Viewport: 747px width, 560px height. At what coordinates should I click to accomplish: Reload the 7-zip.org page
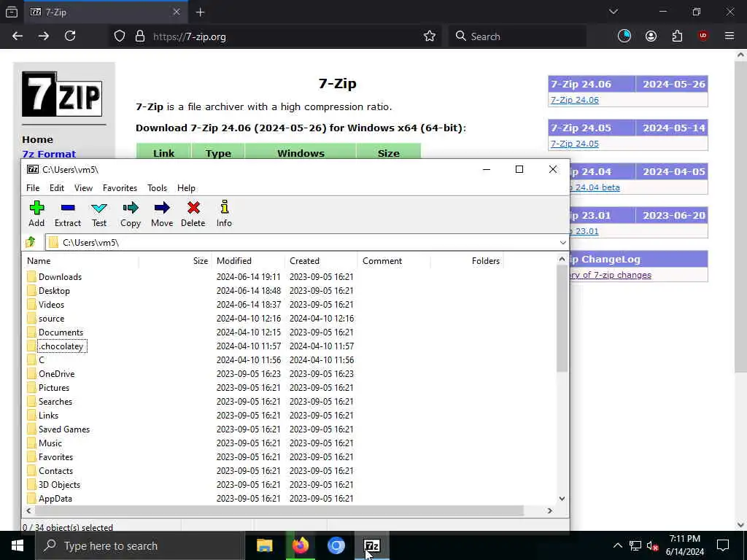coord(70,36)
